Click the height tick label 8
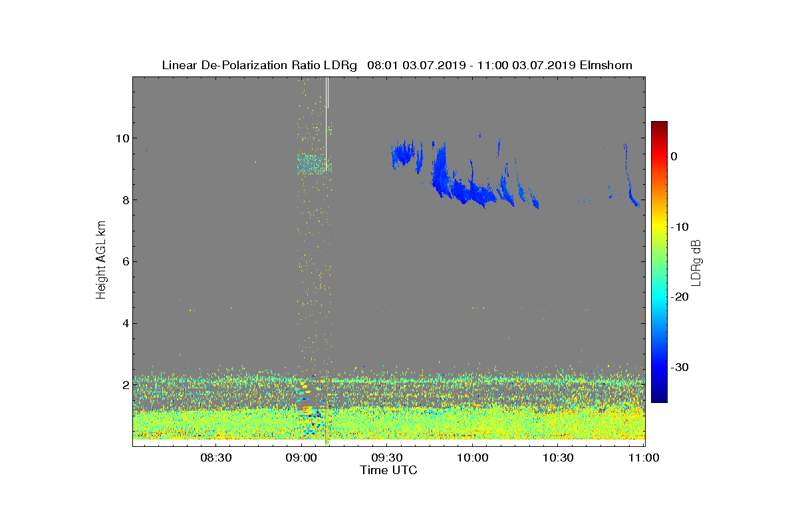Screen dimensions: 798x532 [124, 200]
